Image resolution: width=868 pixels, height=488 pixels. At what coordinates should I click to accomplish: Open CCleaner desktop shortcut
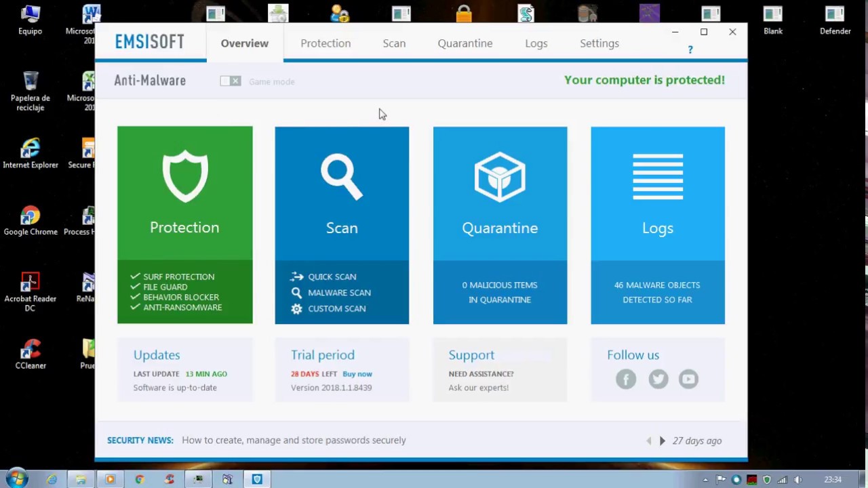tap(31, 355)
